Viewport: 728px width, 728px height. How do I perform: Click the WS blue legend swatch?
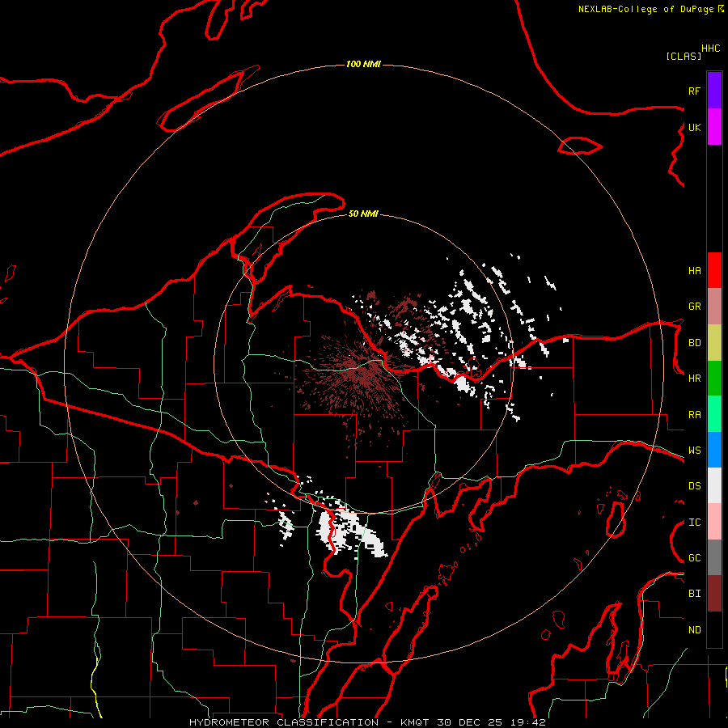click(x=714, y=450)
